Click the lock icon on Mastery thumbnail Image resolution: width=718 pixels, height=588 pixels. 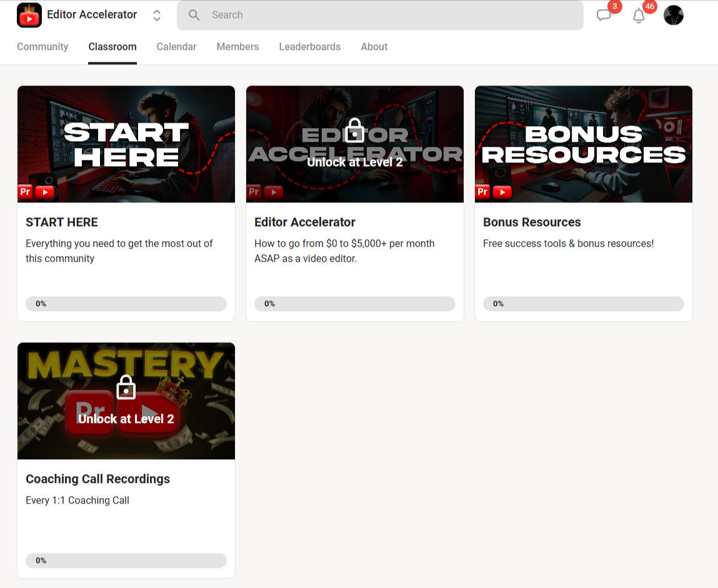126,387
